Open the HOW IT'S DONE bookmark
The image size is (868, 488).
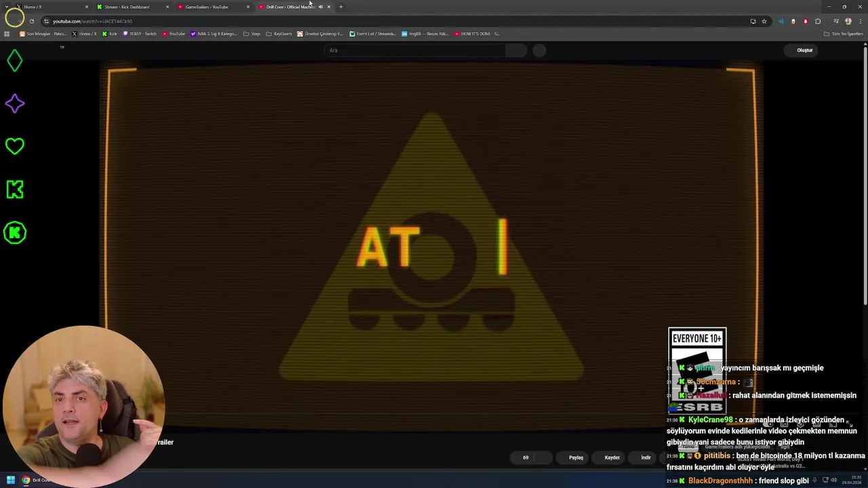pyautogui.click(x=477, y=33)
